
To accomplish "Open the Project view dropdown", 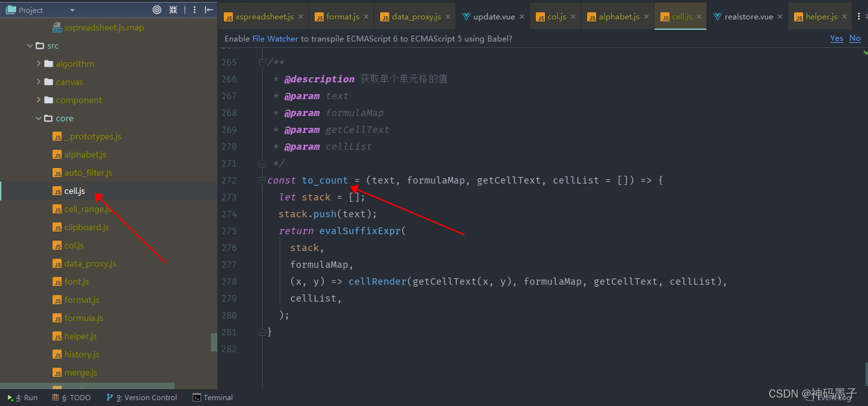I will (72, 10).
